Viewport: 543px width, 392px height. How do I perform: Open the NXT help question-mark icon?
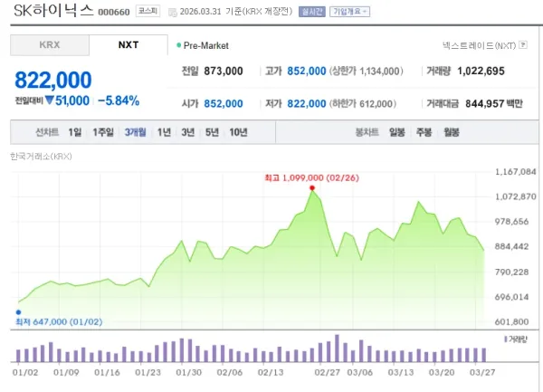click(524, 45)
